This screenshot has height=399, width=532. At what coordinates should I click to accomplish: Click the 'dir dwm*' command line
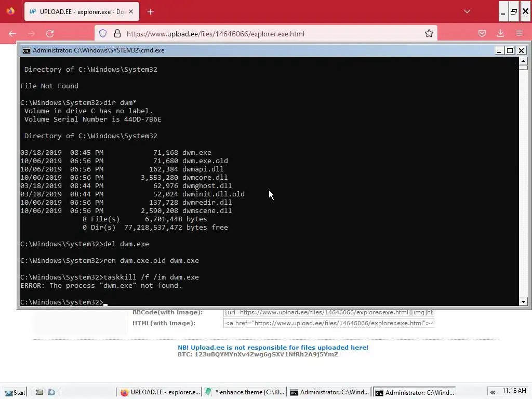point(78,102)
